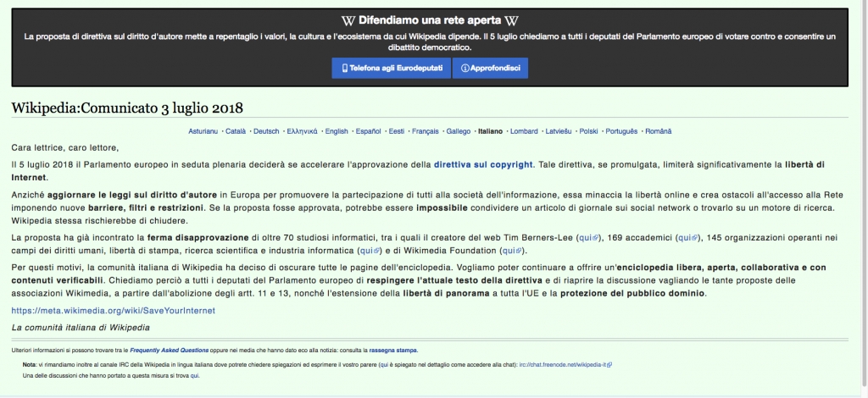868x398 pixels.
Task: Switch language to Asturianu
Action: coord(203,131)
